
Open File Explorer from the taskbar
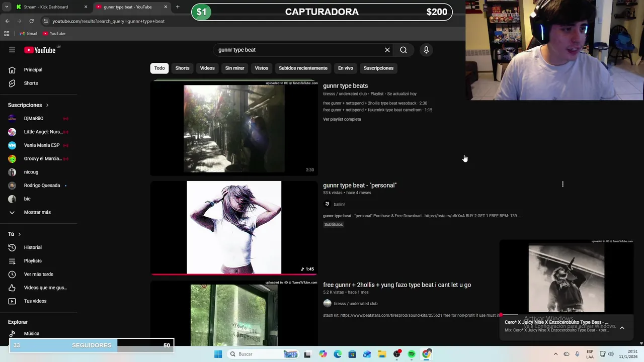[382, 354]
